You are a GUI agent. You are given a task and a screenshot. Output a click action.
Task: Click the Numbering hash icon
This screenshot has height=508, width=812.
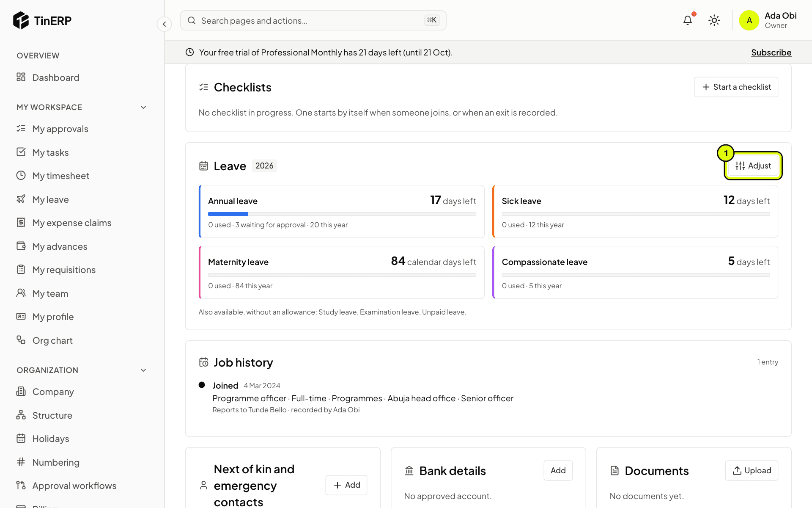point(21,462)
